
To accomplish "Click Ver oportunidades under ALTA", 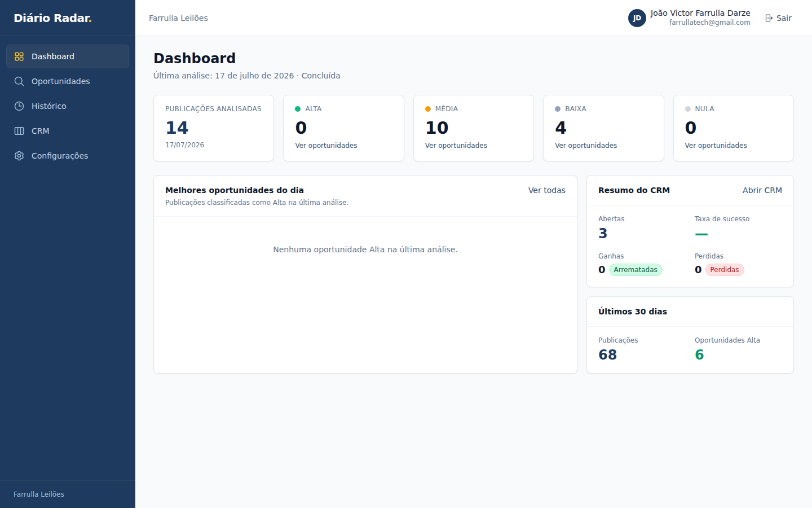I will click(326, 146).
